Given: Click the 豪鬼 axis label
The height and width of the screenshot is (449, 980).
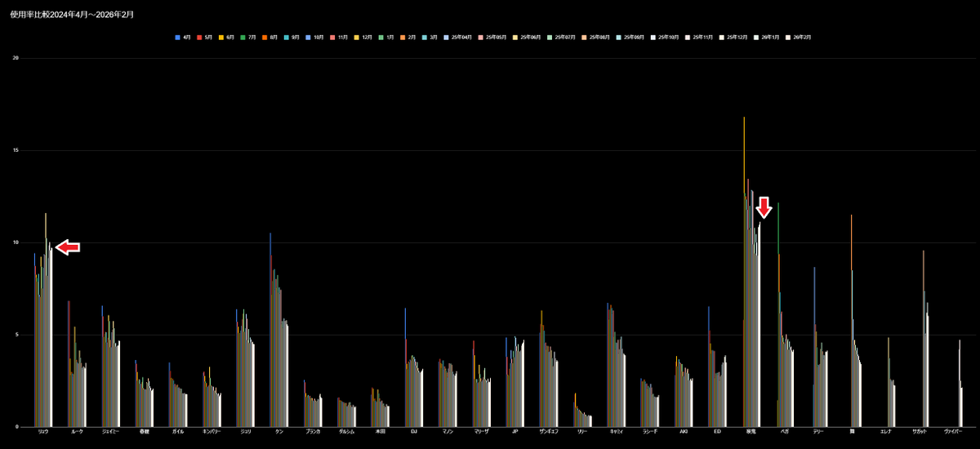Looking at the screenshot, I should [x=751, y=431].
